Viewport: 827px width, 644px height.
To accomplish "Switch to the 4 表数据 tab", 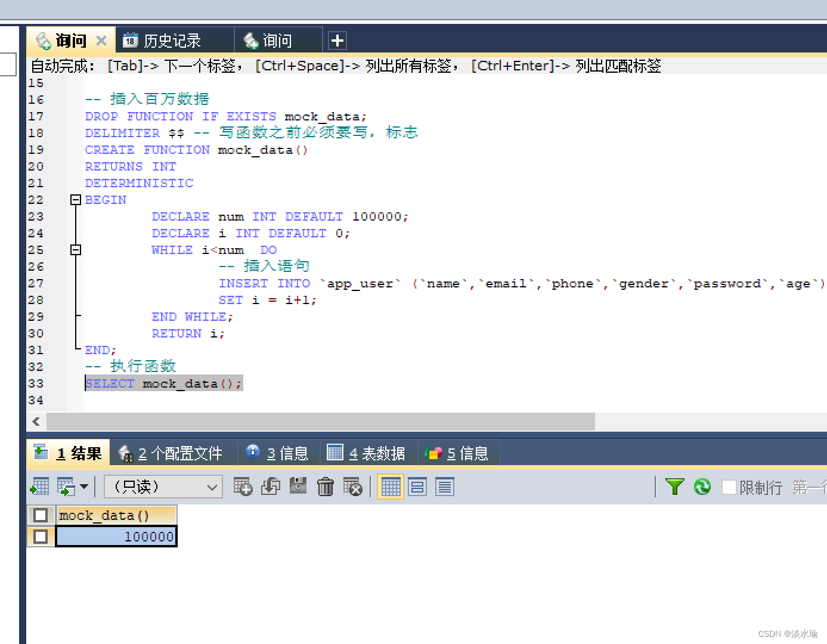I will 367,453.
